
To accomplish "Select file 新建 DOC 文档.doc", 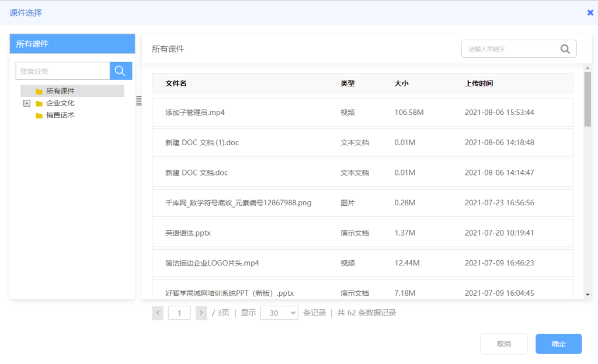I will click(196, 173).
